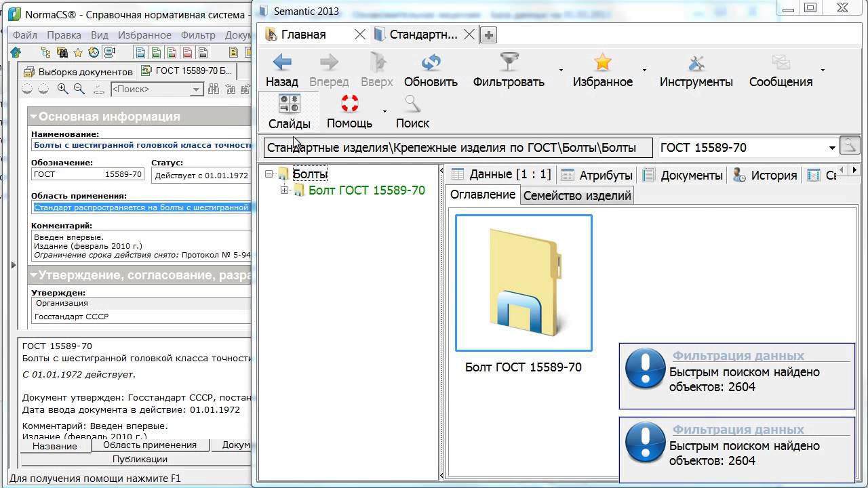Click Обновить refresh button in Semantic

[431, 70]
